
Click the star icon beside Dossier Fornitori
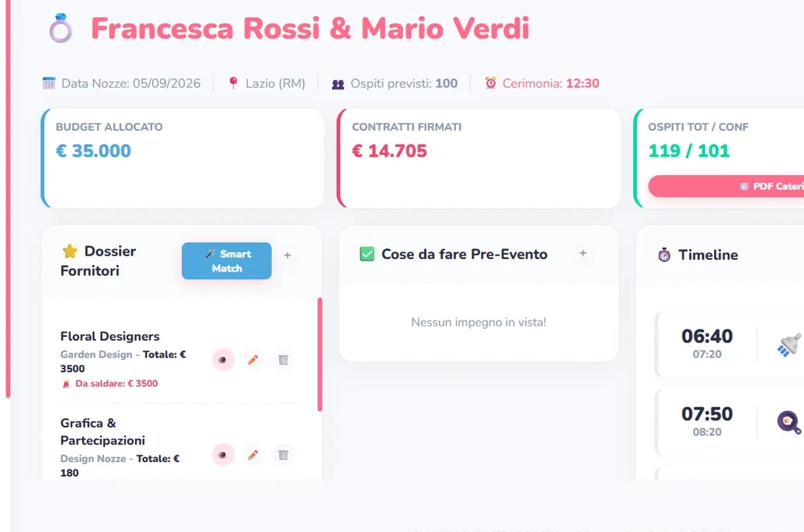coord(70,252)
